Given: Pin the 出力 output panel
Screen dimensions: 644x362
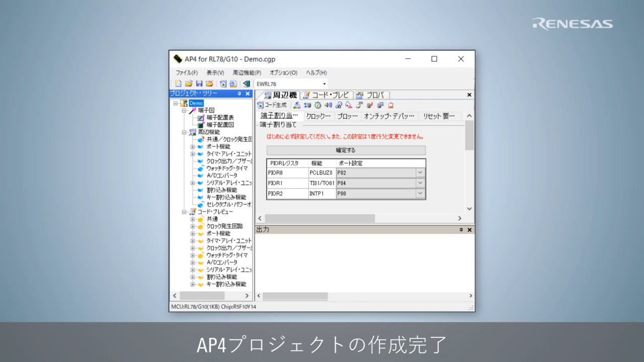Looking at the screenshot, I should [461, 230].
